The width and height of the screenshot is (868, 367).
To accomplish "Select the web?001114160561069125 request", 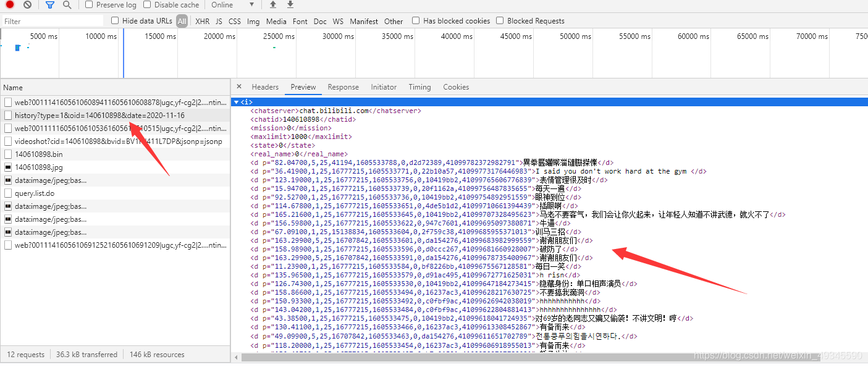I will click(115, 245).
